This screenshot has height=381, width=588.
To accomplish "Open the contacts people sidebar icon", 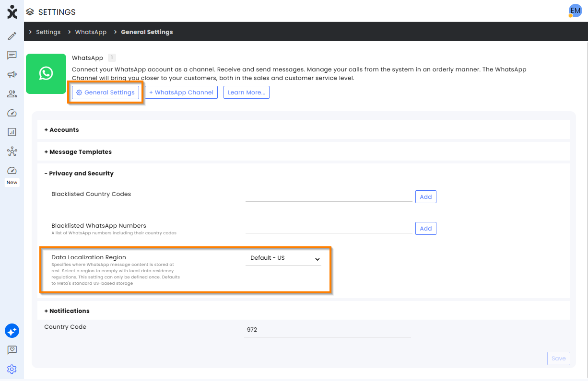I will pos(12,94).
